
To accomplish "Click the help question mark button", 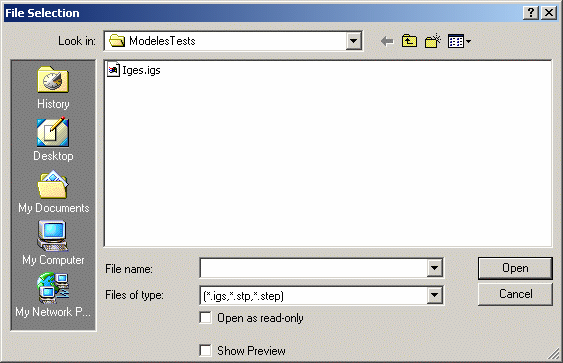I will click(531, 13).
